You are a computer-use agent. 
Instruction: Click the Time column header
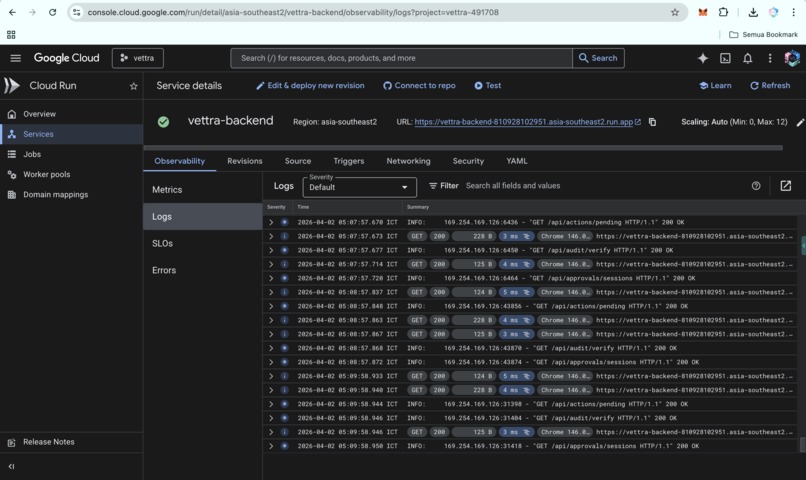tap(303, 207)
